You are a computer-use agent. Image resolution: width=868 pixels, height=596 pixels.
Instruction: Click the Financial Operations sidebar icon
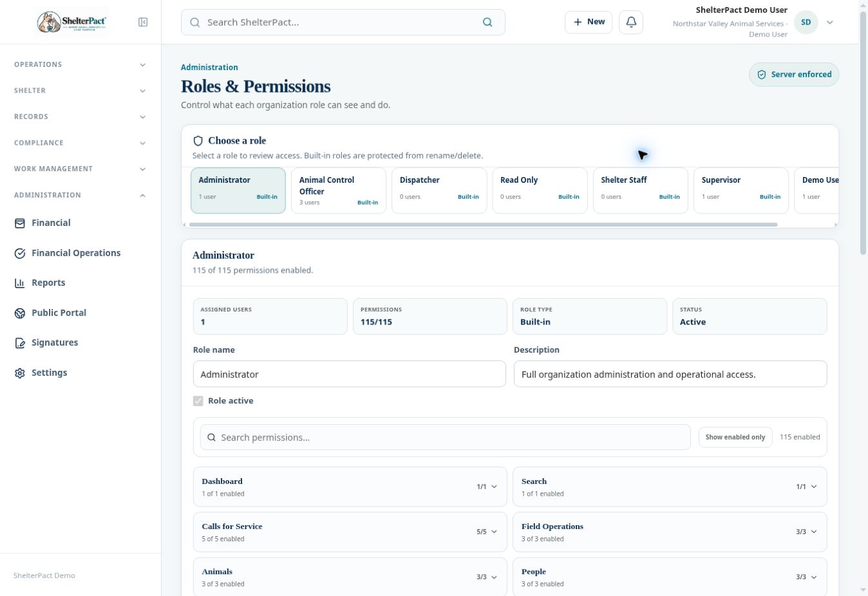coord(20,253)
